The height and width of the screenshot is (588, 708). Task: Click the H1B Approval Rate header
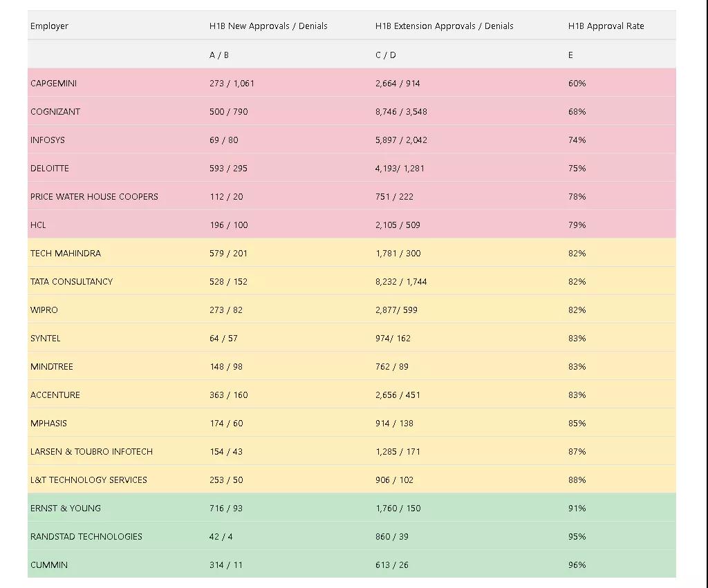point(606,26)
